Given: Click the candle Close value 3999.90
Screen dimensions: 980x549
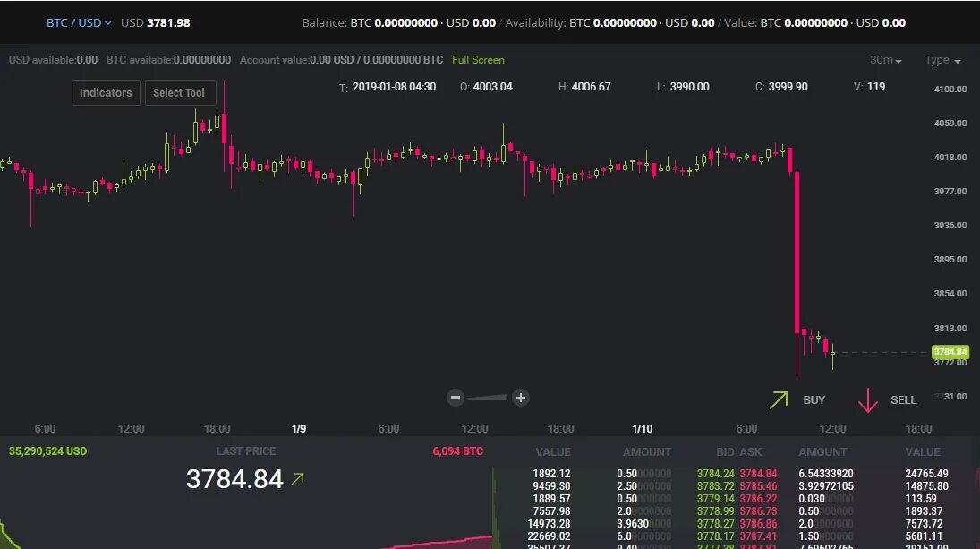Looking at the screenshot, I should tap(788, 87).
